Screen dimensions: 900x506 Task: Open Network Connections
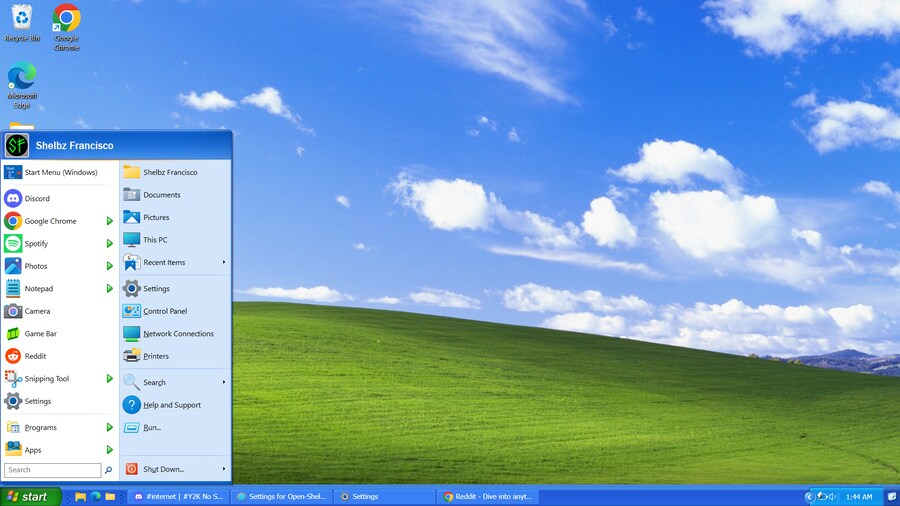[177, 334]
